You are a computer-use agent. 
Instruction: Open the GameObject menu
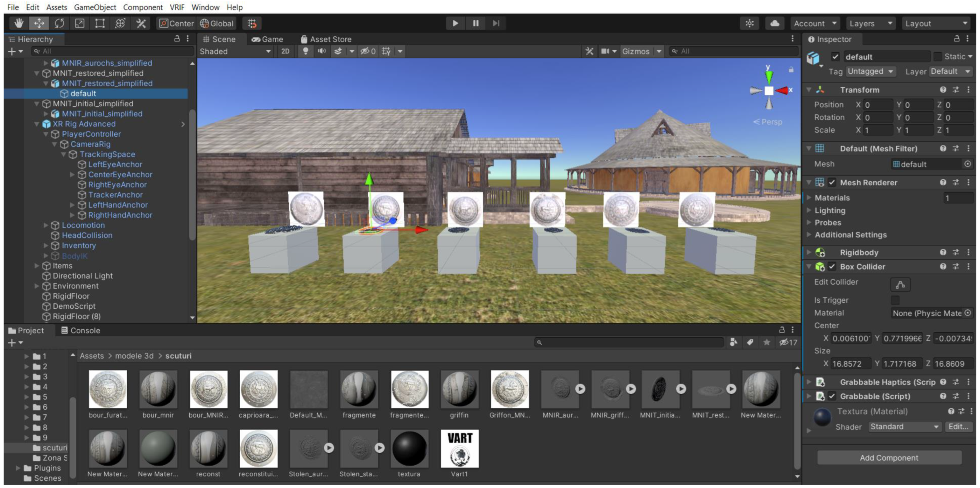pyautogui.click(x=95, y=7)
